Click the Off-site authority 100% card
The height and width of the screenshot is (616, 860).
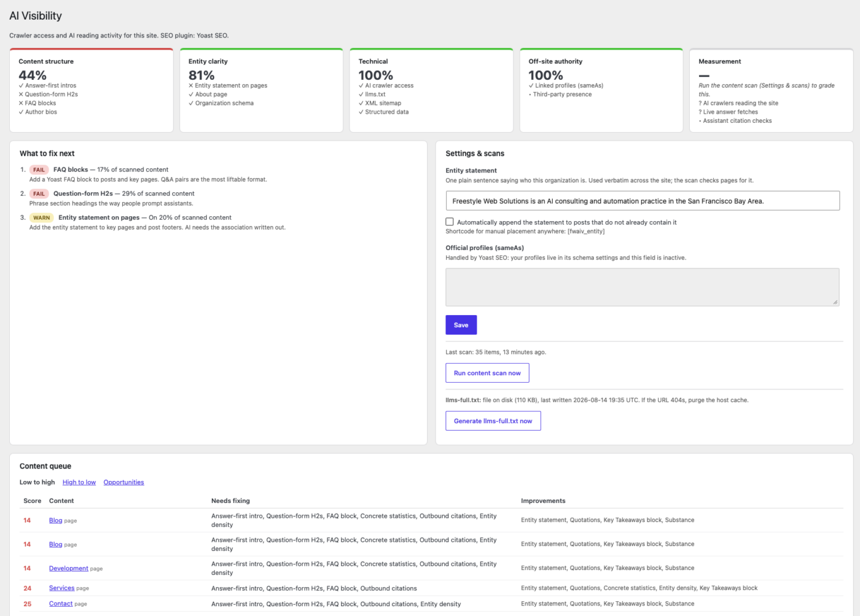point(601,90)
